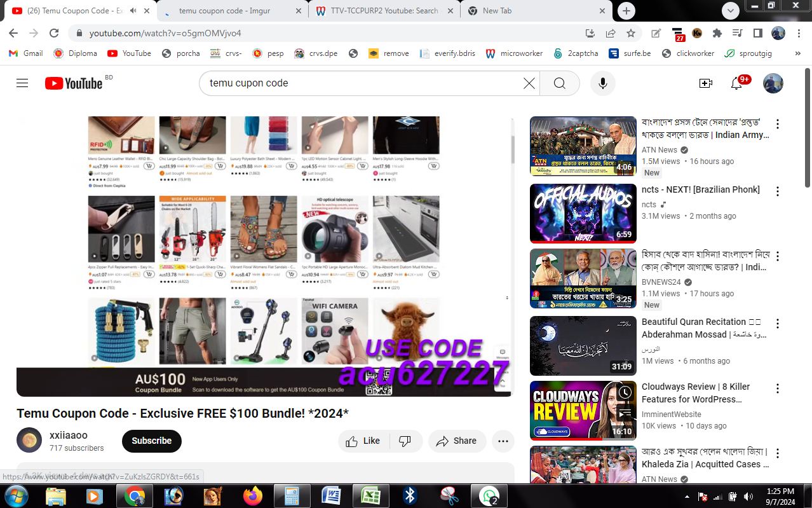Dislike the video with thumbs down

(405, 441)
